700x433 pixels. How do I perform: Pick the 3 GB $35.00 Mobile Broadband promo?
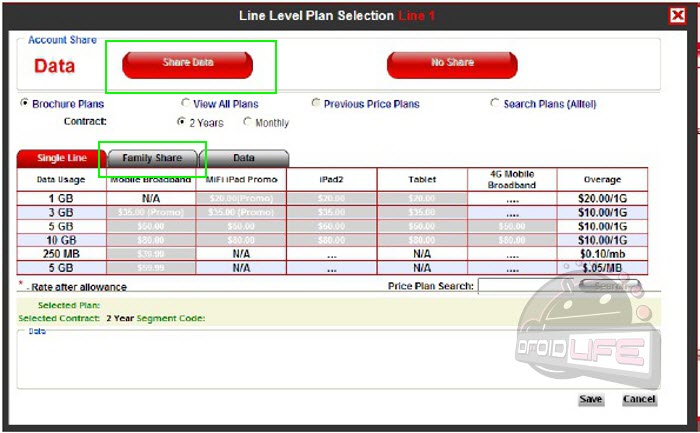click(x=152, y=213)
